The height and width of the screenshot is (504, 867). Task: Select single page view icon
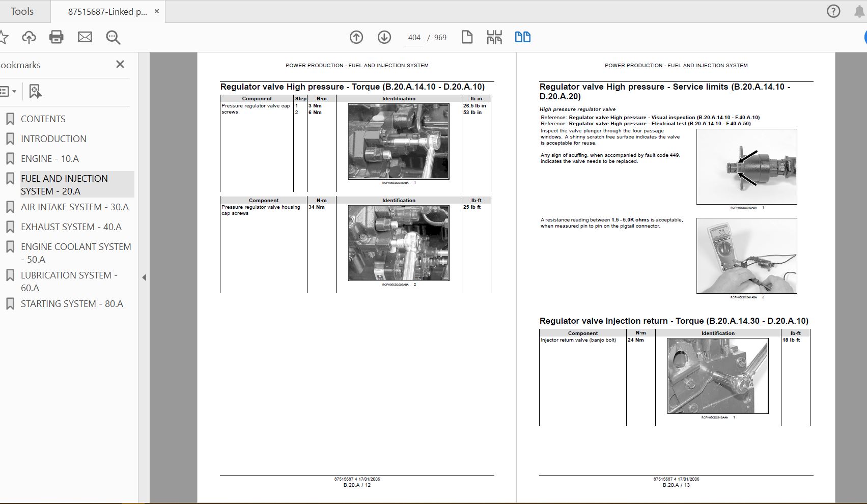[x=467, y=37]
